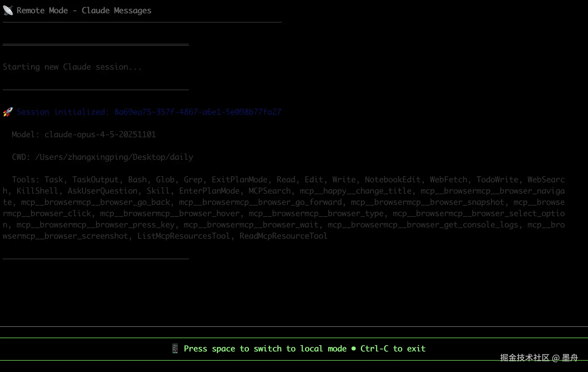Click the mcp__browsermcp__browser_go_back tool name
Screen dimensions: 588x372
point(96,202)
